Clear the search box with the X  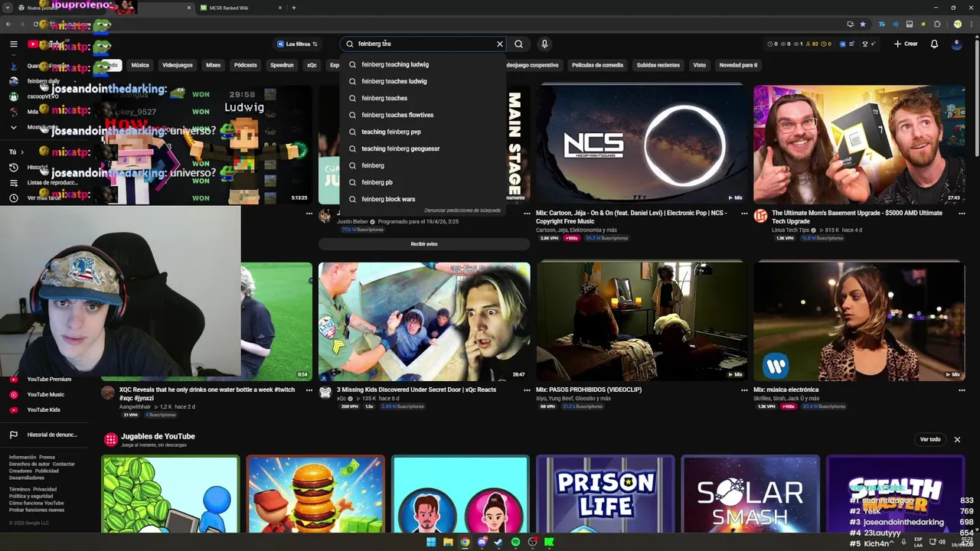[500, 44]
